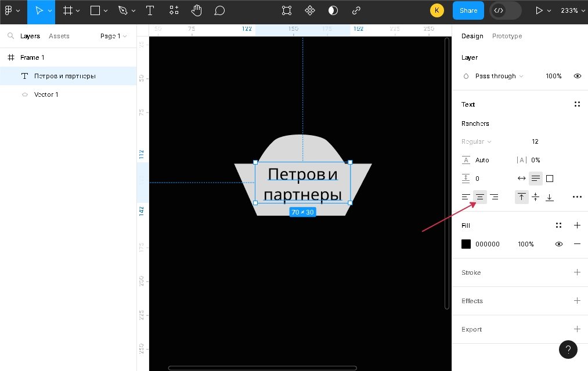Toggle layer visibility eye in Layer section
The height and width of the screenshot is (371, 588).
[577, 76]
